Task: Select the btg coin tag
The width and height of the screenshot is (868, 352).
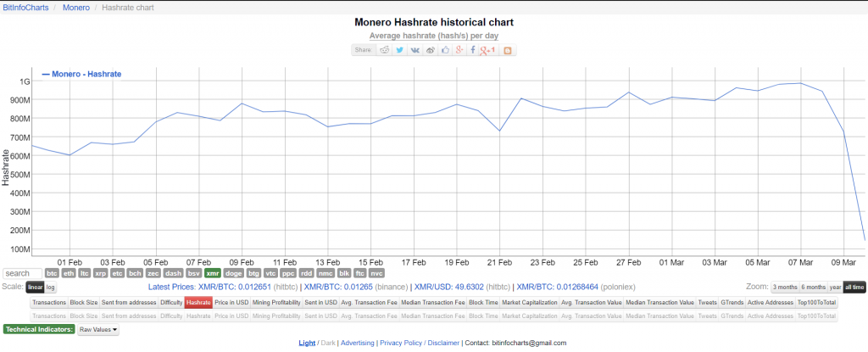Action: point(253,273)
